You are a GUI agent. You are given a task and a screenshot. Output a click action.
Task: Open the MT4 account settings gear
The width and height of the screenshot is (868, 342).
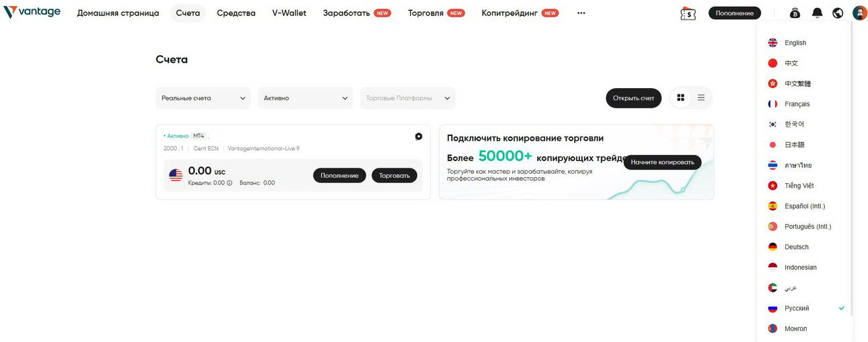point(419,136)
